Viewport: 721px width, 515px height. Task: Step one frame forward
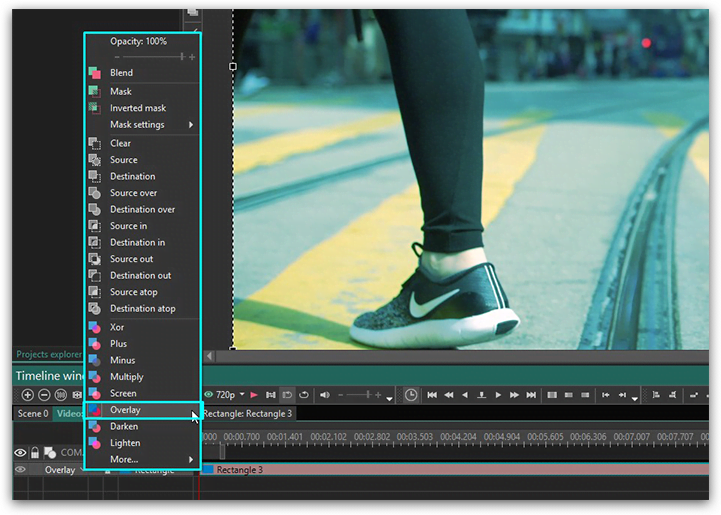coord(498,395)
